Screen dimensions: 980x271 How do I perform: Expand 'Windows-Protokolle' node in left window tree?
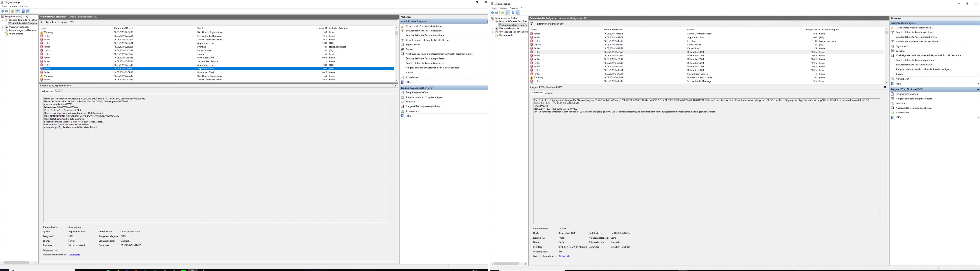2,27
